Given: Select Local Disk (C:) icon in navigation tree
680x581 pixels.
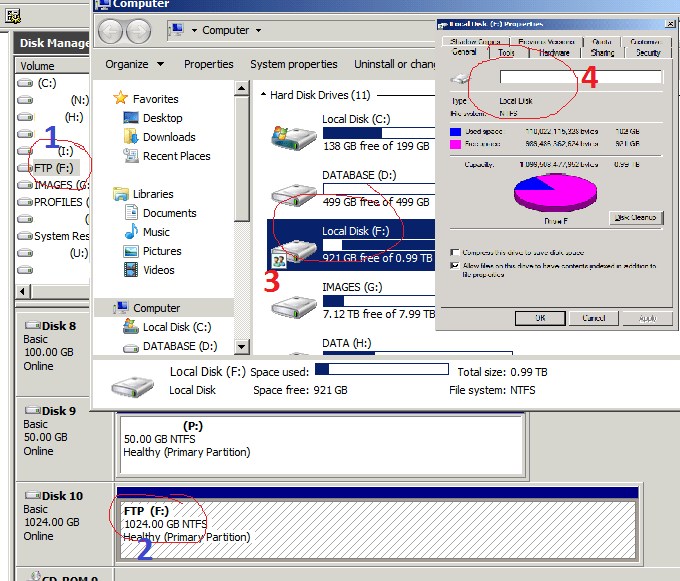Looking at the screenshot, I should (131, 326).
